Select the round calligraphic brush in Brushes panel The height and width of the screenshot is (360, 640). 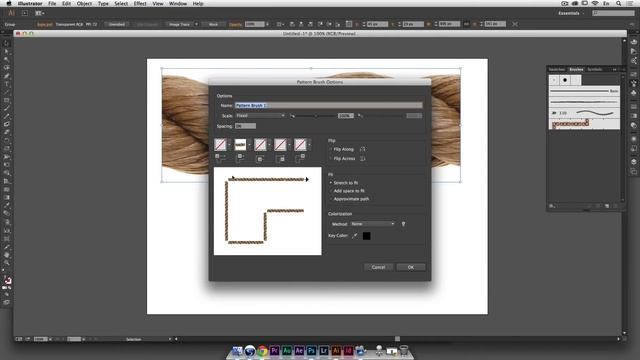pyautogui.click(x=565, y=80)
